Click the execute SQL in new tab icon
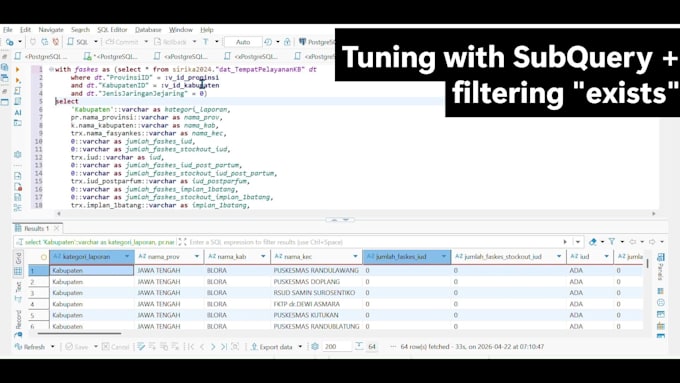The image size is (680, 383). pos(18,80)
